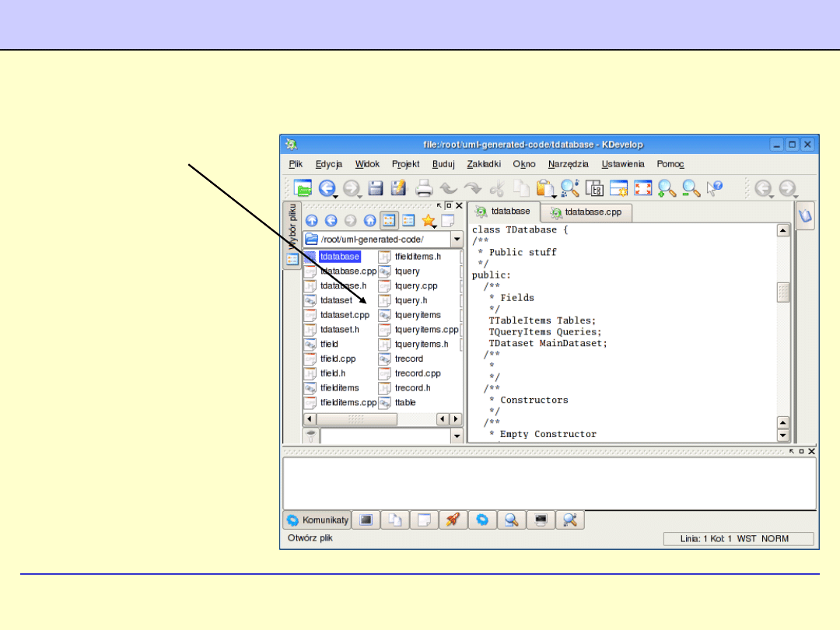Click the Save floppy disk toolbar icon

click(x=376, y=187)
